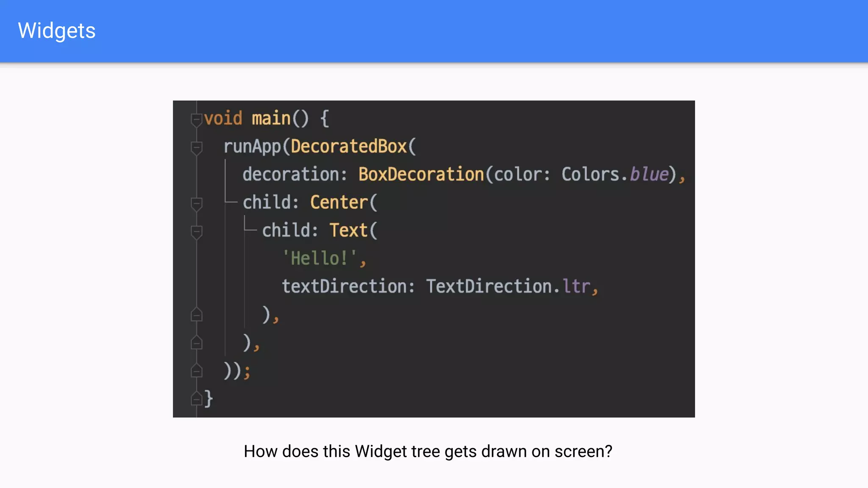This screenshot has width=868, height=488.
Task: Click the DecoratedBox class name
Action: (x=348, y=147)
